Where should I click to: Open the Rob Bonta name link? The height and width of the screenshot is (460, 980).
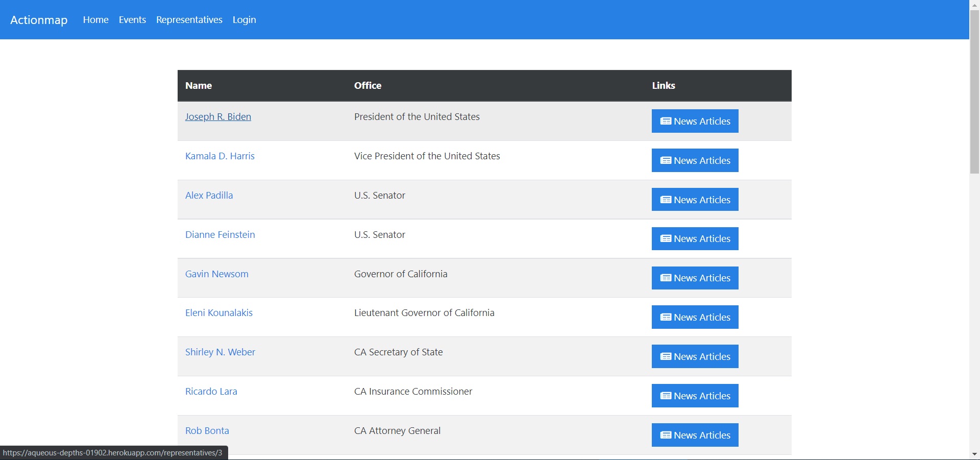click(x=207, y=431)
